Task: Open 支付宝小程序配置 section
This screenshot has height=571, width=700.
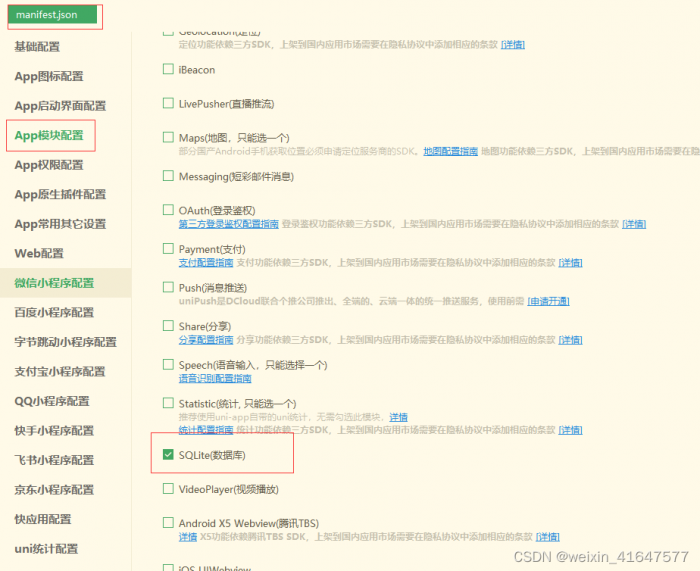Action: click(x=60, y=371)
